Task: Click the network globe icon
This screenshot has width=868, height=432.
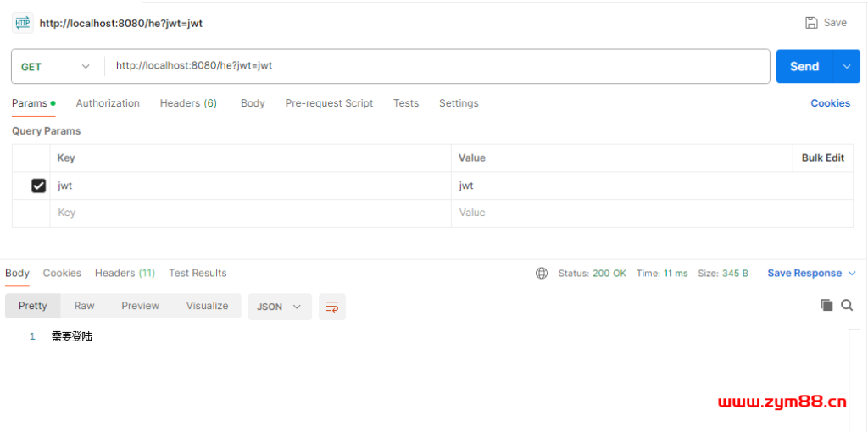Action: tap(542, 274)
